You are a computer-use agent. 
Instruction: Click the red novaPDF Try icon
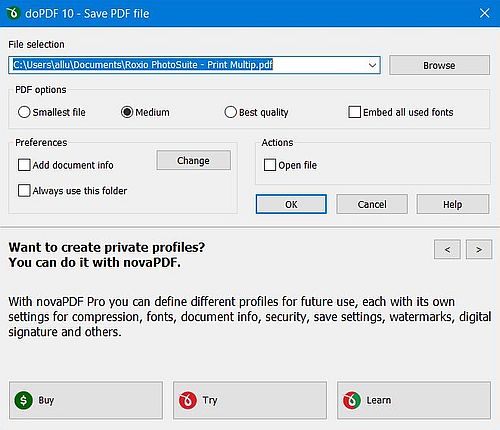point(188,400)
